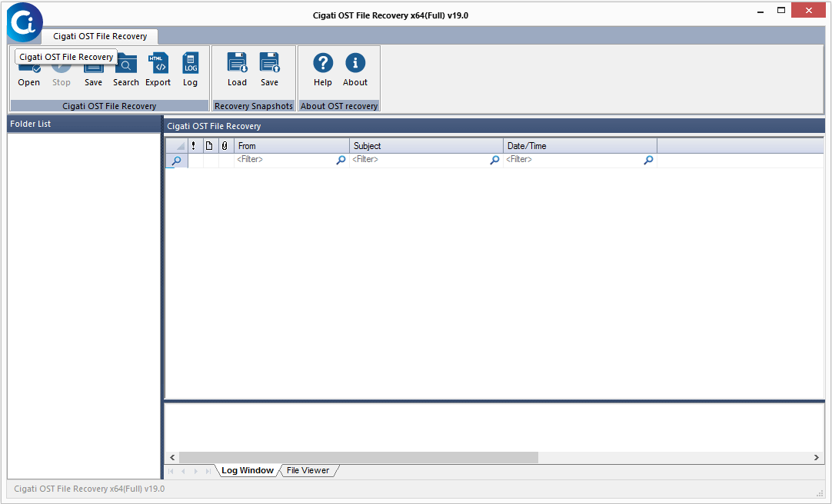Open Help with the question mark icon
832x504 pixels.
click(x=323, y=70)
